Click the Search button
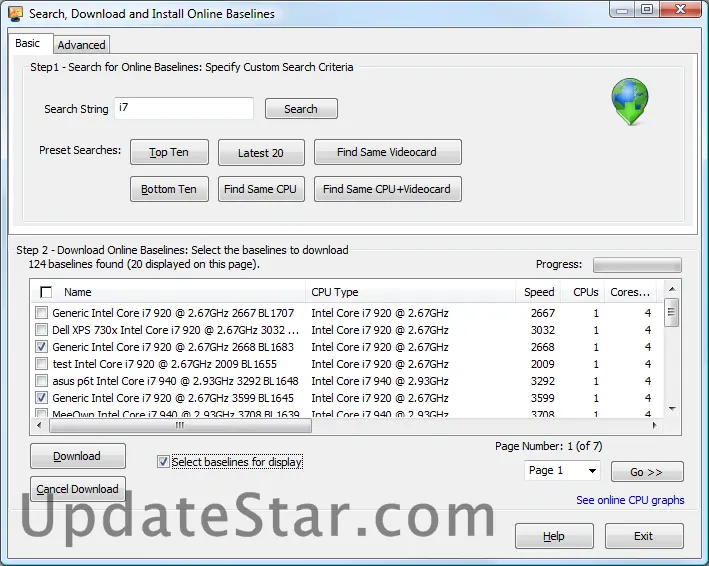This screenshot has height=566, width=709. click(301, 109)
